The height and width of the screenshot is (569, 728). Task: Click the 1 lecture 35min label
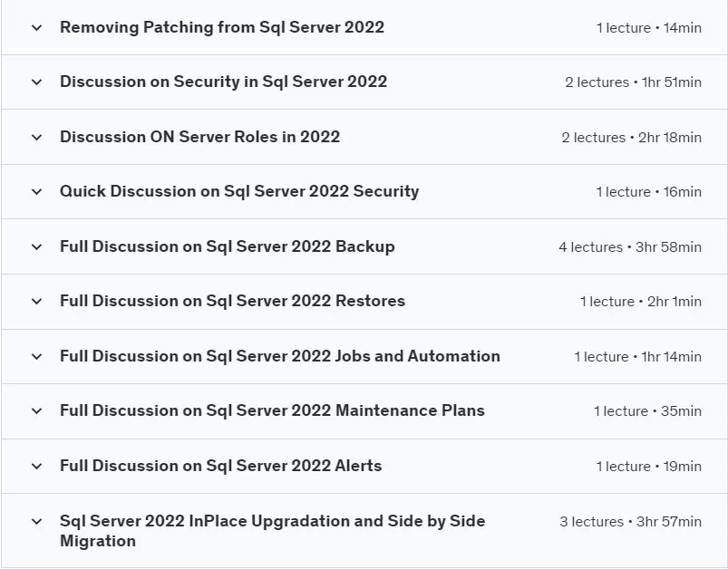point(647,410)
